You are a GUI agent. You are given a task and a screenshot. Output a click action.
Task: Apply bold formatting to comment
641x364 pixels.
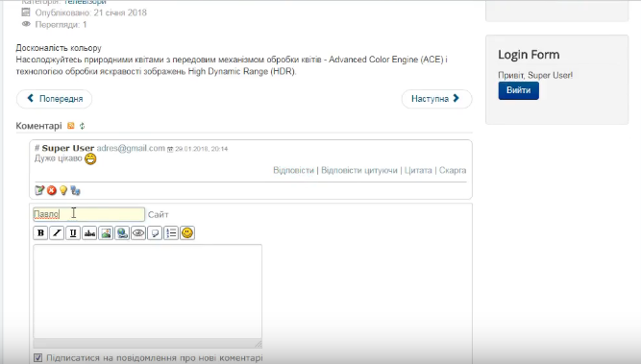point(40,232)
